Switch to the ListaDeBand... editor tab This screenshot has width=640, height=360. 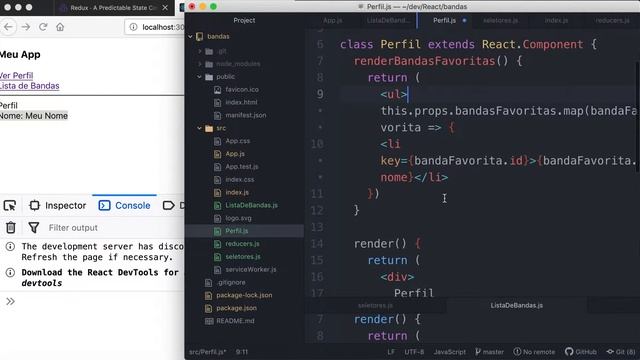[x=388, y=20]
